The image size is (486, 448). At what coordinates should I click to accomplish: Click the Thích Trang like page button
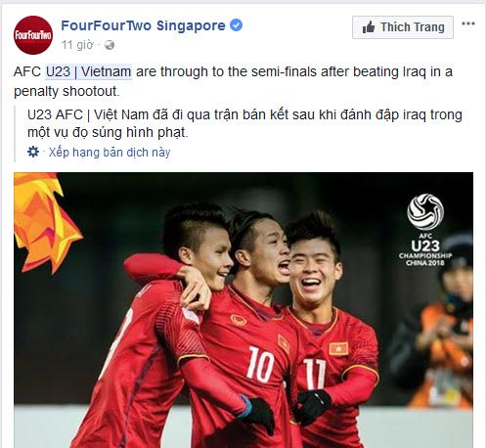pyautogui.click(x=403, y=27)
